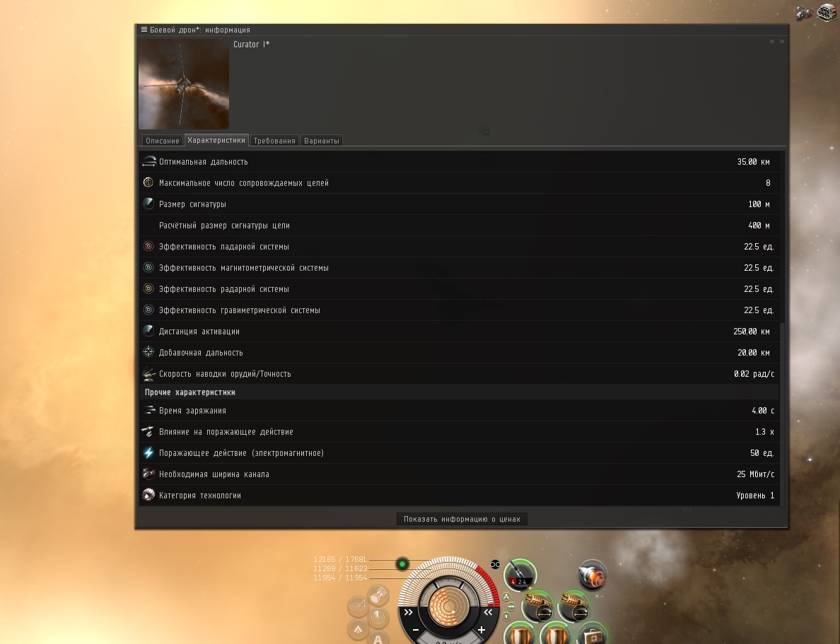Click the max locked targets row icon

(x=149, y=182)
